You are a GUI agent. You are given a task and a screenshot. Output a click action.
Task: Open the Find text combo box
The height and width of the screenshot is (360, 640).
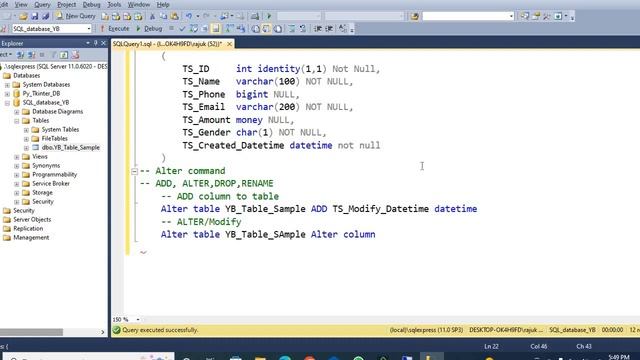click(x=468, y=16)
